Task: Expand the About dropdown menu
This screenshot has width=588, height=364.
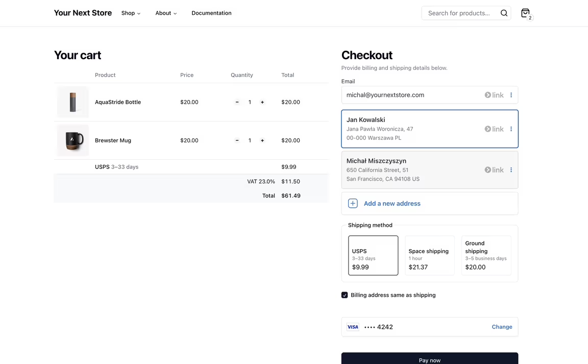Action: point(166,13)
